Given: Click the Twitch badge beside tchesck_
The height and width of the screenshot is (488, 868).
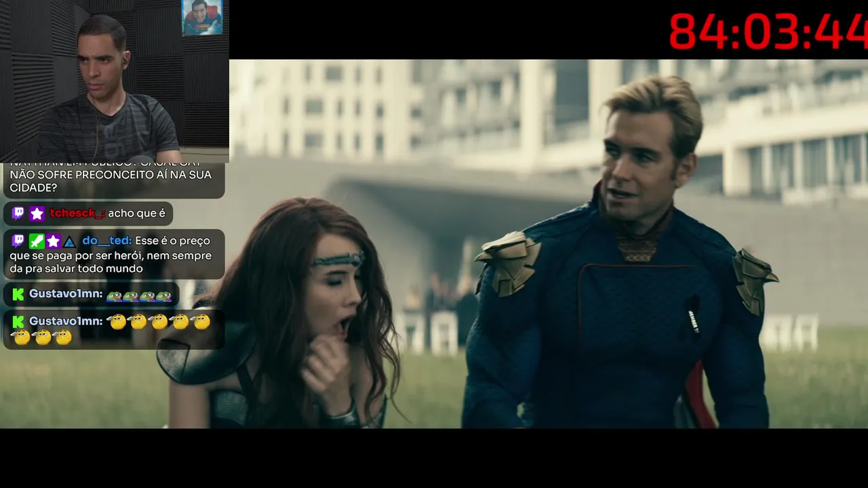Looking at the screenshot, I should click(19, 213).
